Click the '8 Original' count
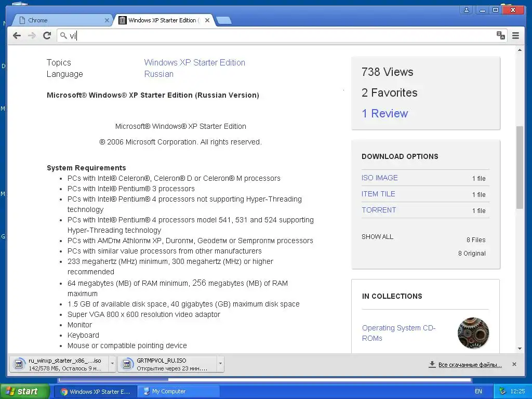 click(x=472, y=254)
